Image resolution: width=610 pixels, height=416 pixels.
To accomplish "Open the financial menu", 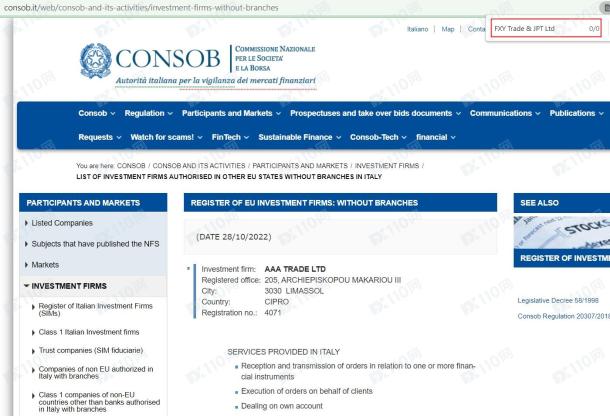I will [435, 137].
